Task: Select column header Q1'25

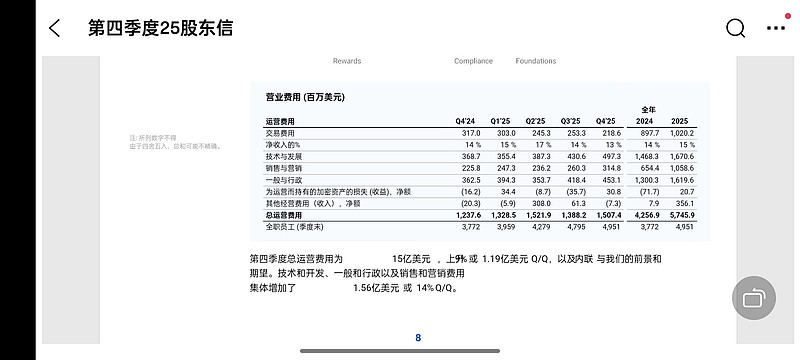Action: (500, 121)
